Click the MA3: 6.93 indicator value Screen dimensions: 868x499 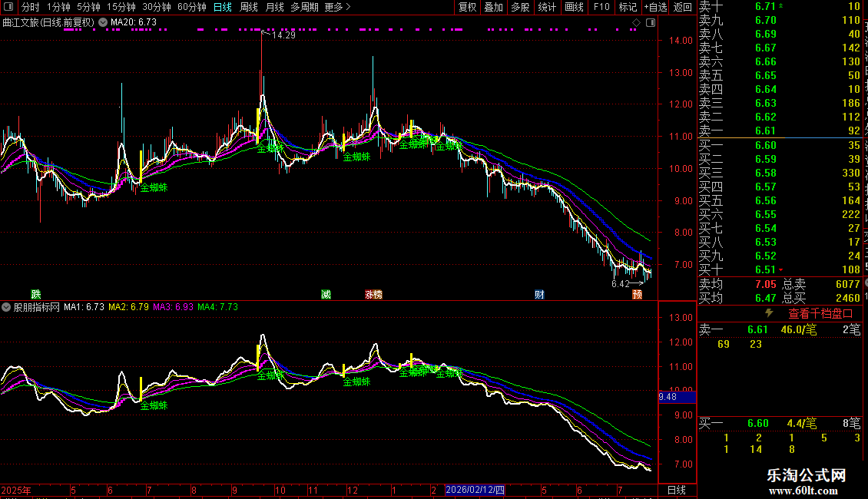tap(174, 307)
